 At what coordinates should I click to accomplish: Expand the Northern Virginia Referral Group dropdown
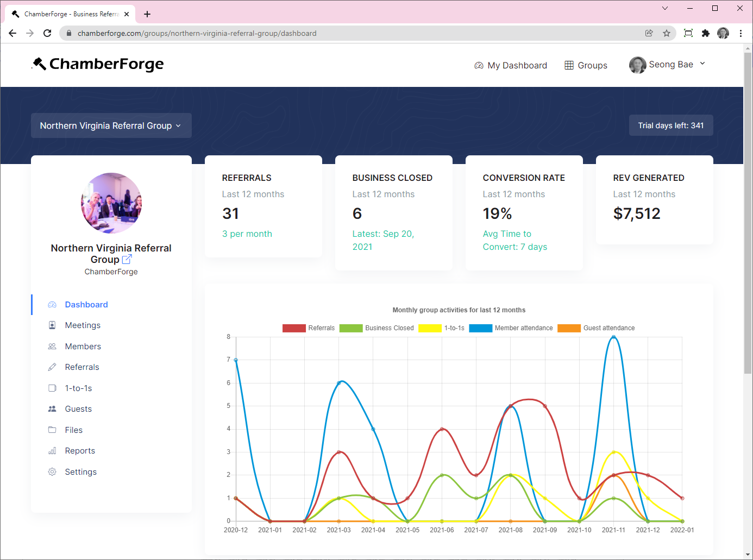(111, 125)
